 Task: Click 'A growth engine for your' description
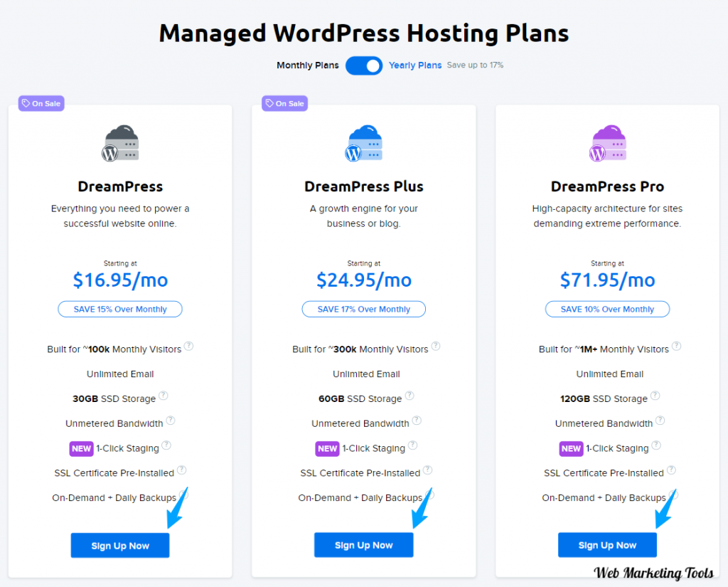coord(363,208)
